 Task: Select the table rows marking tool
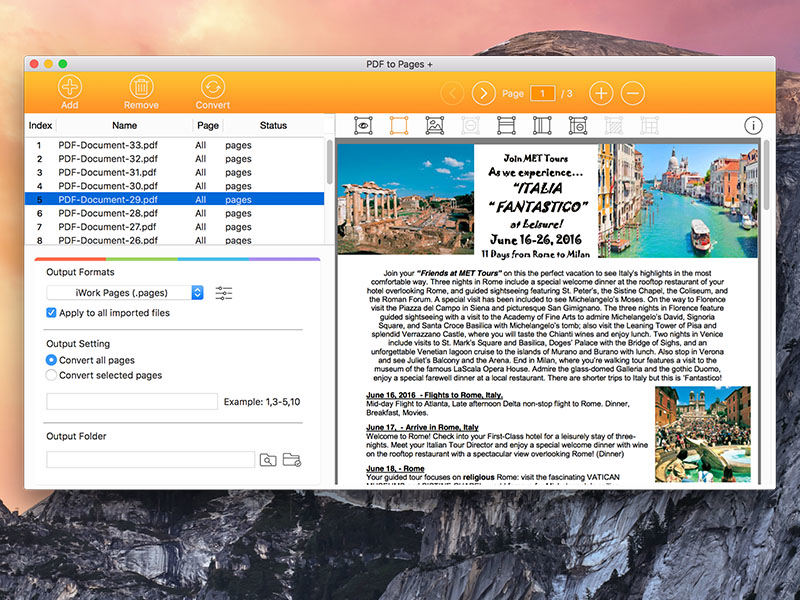506,126
